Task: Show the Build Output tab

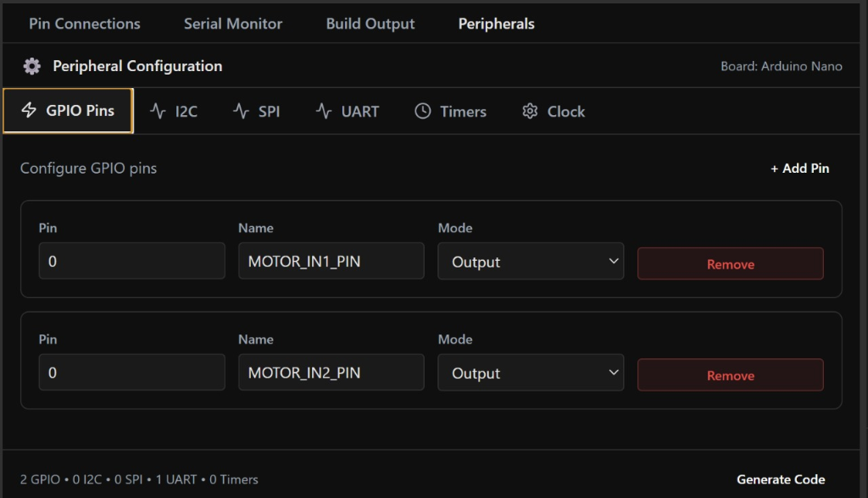Action: click(370, 24)
